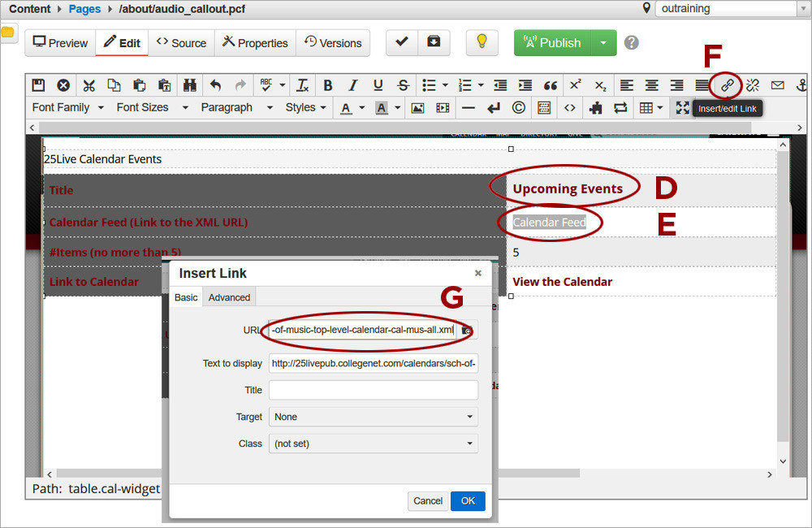Open the text color picker arrow

pyautogui.click(x=362, y=108)
